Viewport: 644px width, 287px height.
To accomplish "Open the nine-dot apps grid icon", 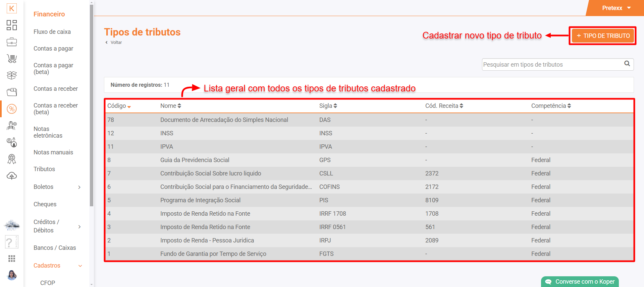I will 12,259.
